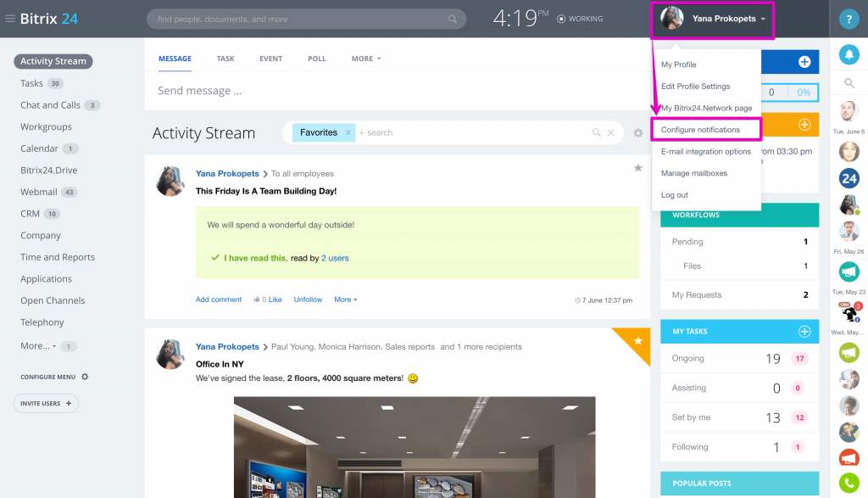This screenshot has width=868, height=498.
Task: Focus the top find people search box
Action: tap(306, 19)
